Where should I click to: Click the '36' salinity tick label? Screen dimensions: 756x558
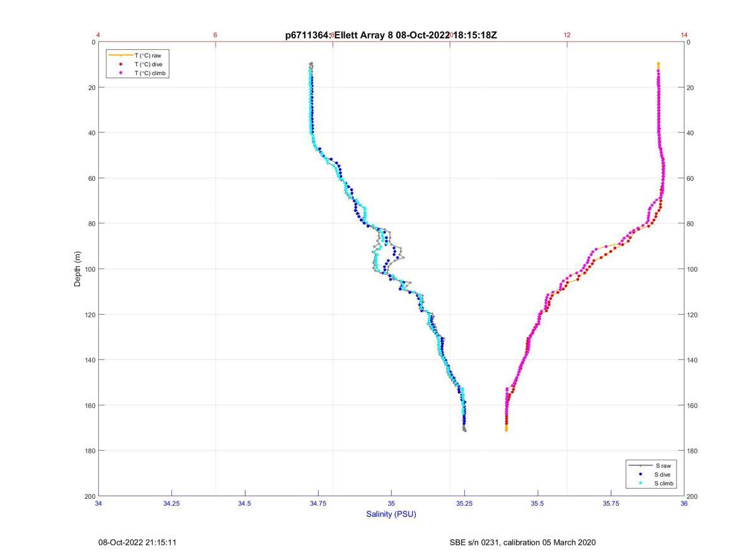684,503
